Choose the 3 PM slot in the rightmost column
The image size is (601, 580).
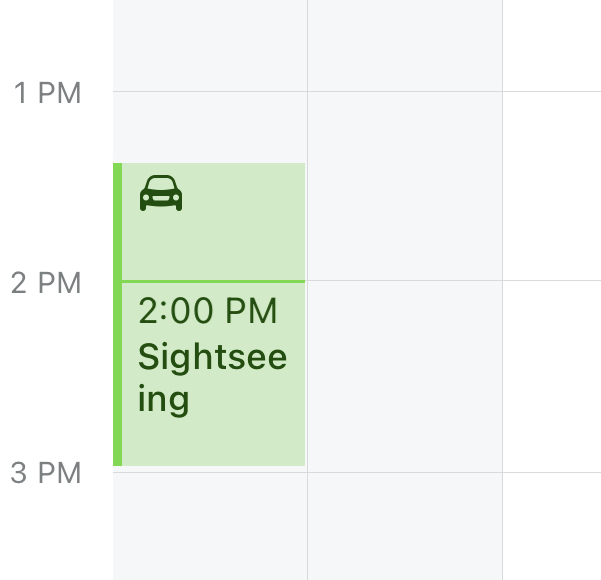point(552,526)
